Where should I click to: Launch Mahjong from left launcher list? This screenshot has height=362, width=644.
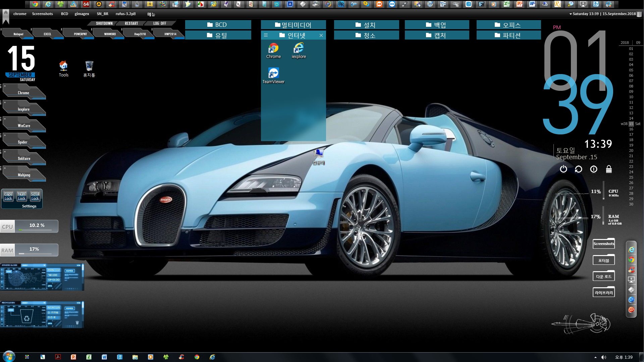click(x=24, y=175)
